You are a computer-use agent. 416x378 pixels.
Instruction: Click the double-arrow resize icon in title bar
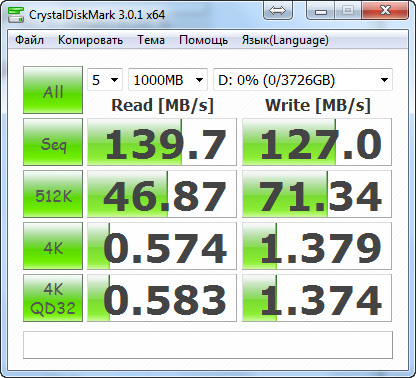pos(278,11)
